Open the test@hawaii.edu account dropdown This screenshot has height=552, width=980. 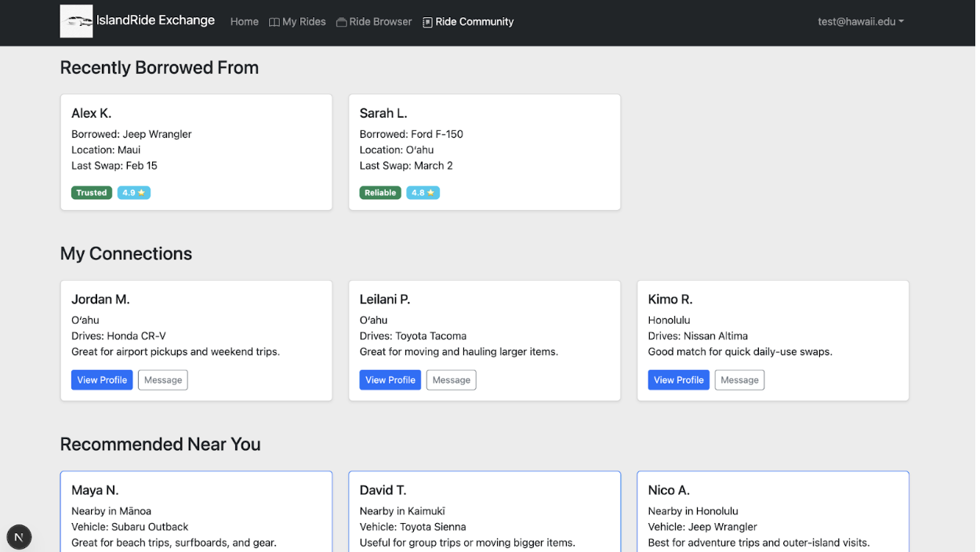pyautogui.click(x=860, y=21)
